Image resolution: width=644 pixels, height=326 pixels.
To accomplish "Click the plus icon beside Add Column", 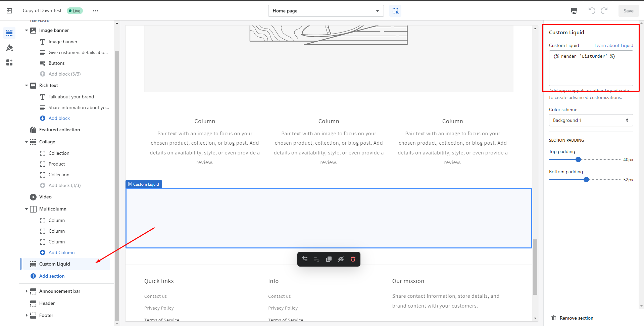I will pos(43,252).
